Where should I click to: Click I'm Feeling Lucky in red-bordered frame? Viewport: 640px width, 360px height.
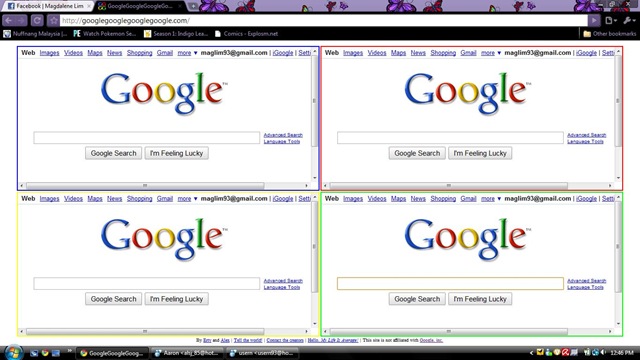(x=480, y=153)
